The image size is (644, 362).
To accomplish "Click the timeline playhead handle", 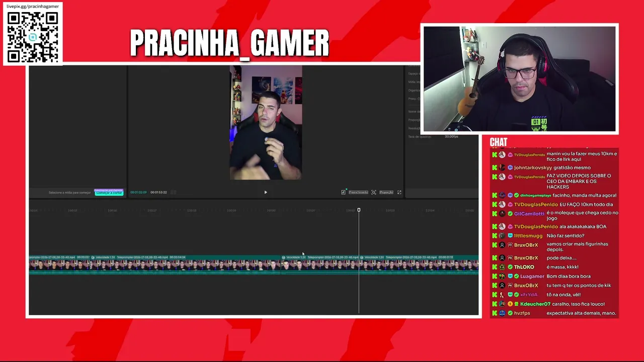I will click(x=359, y=210).
